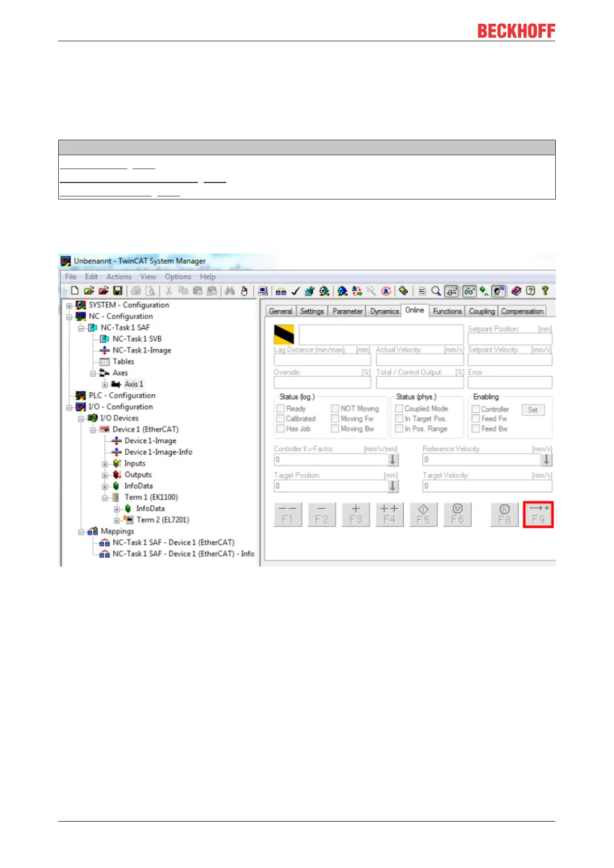Collapse the Device 1 (EtherCAT) node
Viewport: 614px width, 868px height.
[93, 430]
